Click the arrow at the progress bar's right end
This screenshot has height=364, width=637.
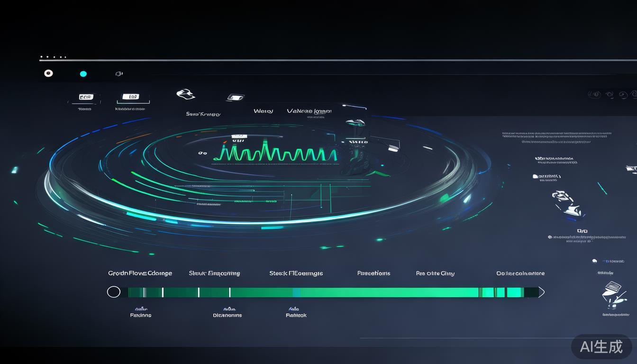(541, 292)
